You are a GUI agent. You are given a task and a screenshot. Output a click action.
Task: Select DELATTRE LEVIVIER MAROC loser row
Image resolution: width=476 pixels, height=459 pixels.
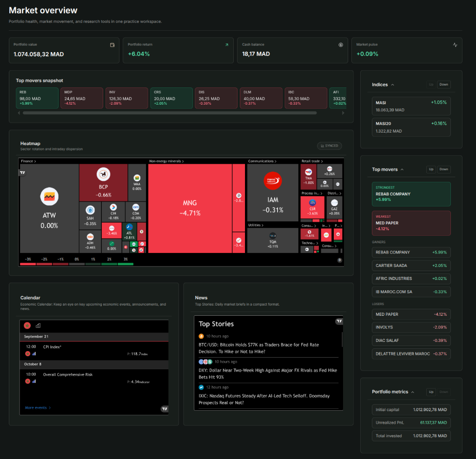(x=411, y=353)
